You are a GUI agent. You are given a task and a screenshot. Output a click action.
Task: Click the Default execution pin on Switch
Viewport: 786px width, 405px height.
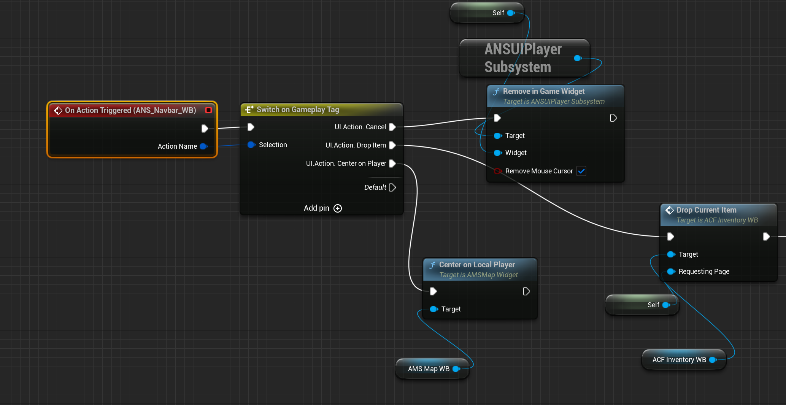point(392,187)
